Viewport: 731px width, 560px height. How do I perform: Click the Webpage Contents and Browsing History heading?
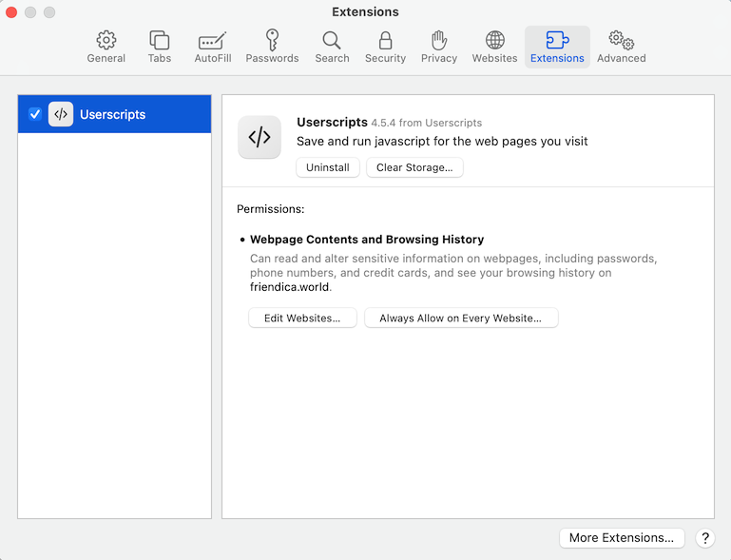(367, 240)
